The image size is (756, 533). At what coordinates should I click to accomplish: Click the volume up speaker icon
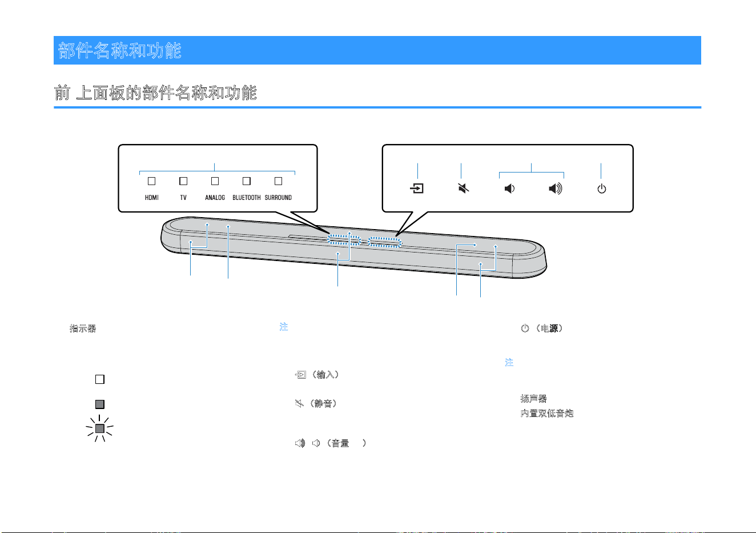556,189
